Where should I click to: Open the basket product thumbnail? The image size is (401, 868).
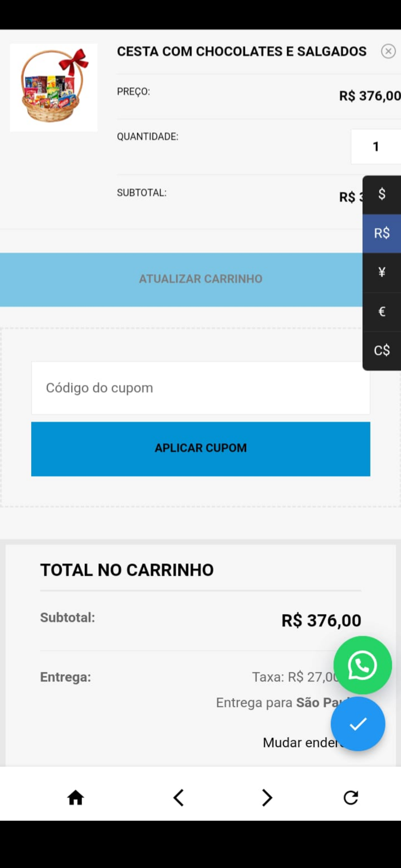[x=53, y=87]
